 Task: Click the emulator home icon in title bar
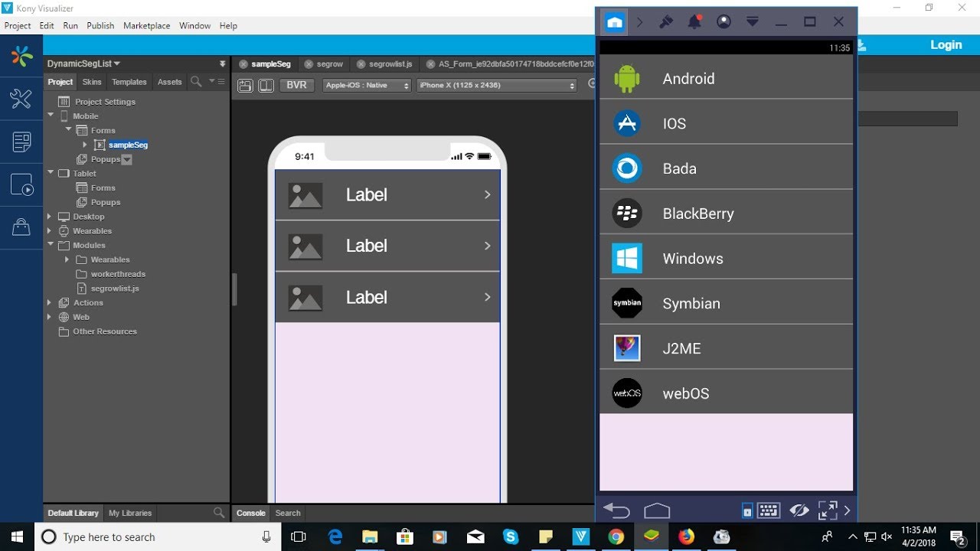coord(614,22)
